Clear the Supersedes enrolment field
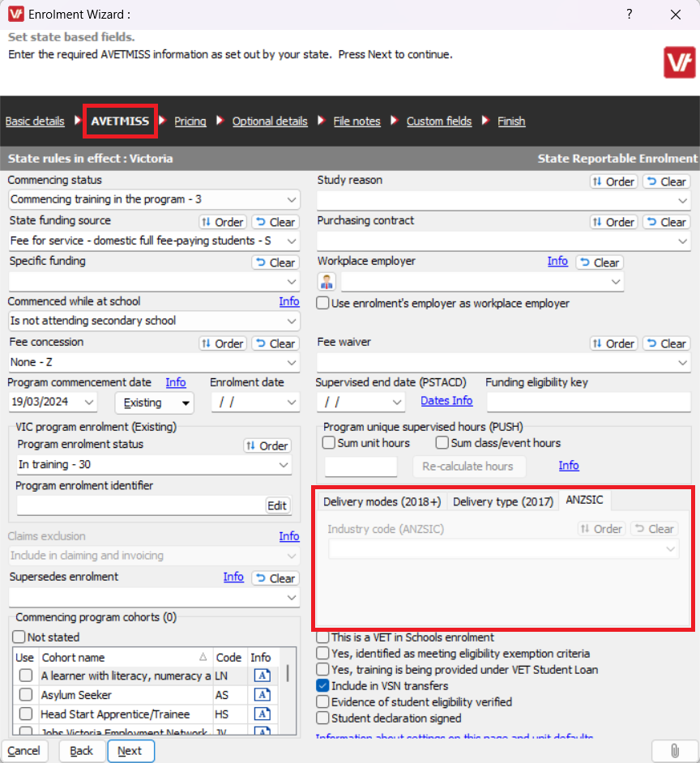The height and width of the screenshot is (763, 700). pyautogui.click(x=275, y=578)
